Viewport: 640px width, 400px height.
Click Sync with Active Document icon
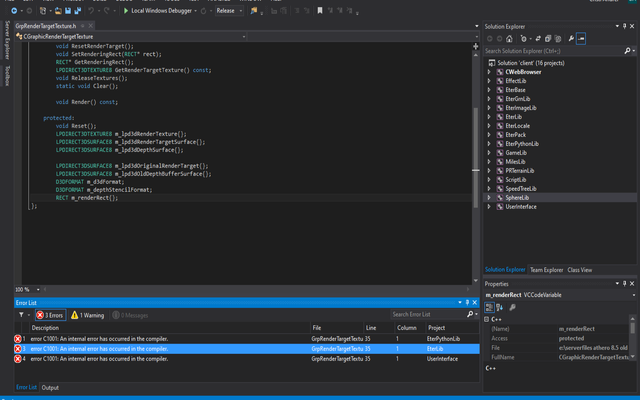point(538,39)
